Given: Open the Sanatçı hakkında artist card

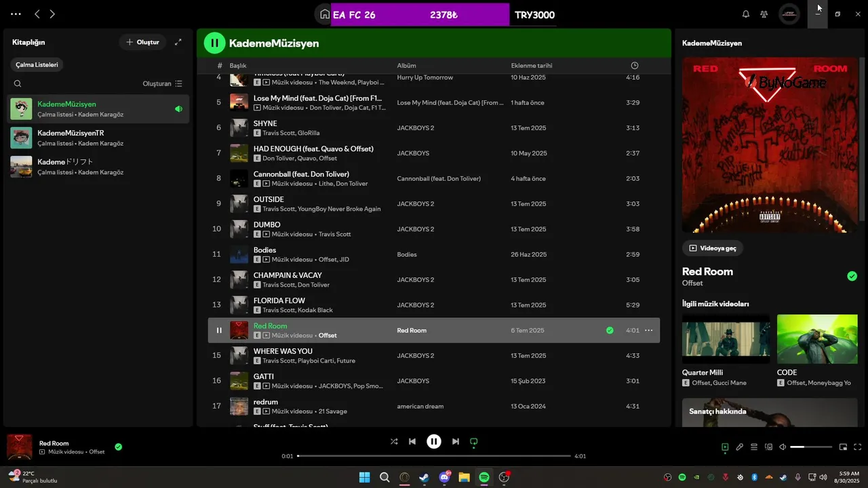Looking at the screenshot, I should [x=770, y=413].
